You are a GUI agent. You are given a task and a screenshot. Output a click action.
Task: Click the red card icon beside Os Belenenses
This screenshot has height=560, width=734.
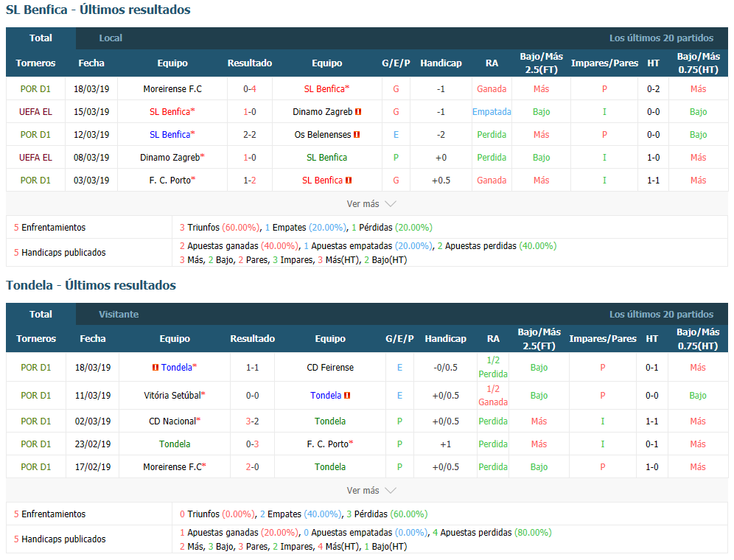point(357,135)
